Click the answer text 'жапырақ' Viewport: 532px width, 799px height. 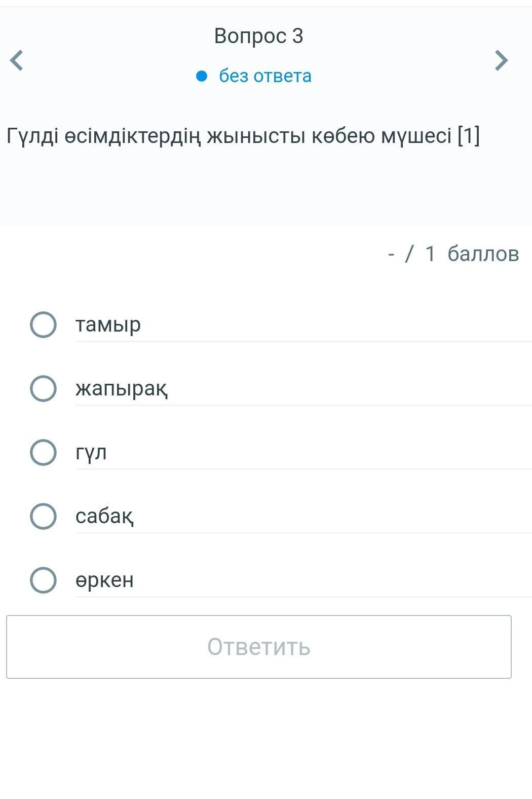[x=122, y=389]
